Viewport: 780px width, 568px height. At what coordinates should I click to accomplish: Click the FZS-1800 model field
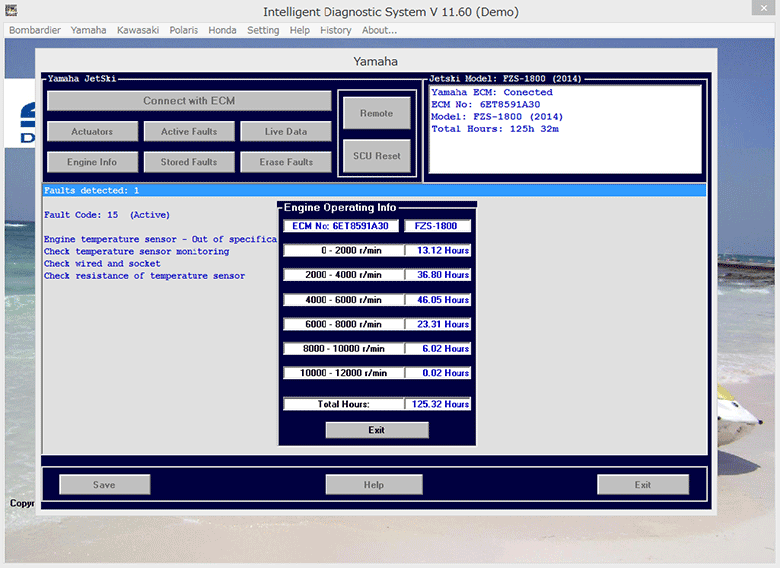click(437, 226)
